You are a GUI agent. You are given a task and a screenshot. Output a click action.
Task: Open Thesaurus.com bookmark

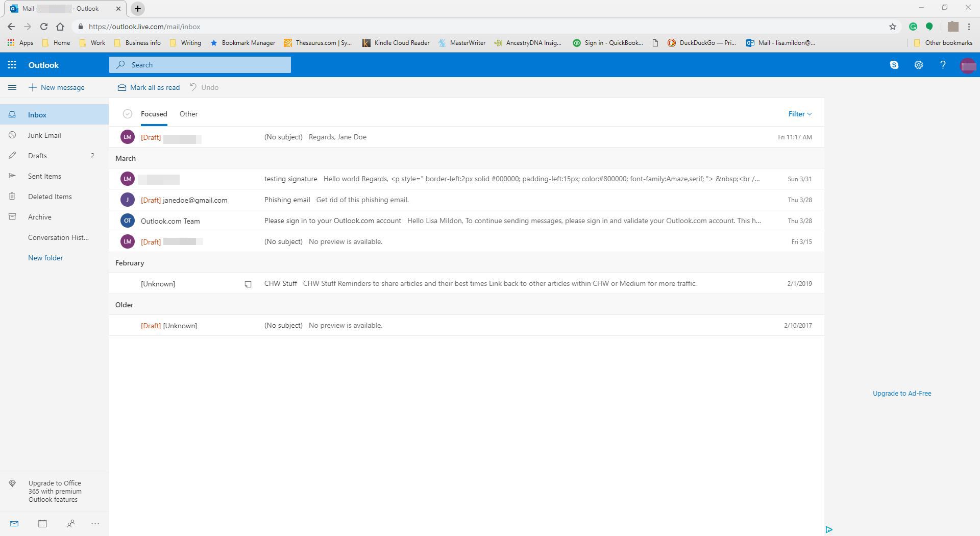tap(318, 43)
